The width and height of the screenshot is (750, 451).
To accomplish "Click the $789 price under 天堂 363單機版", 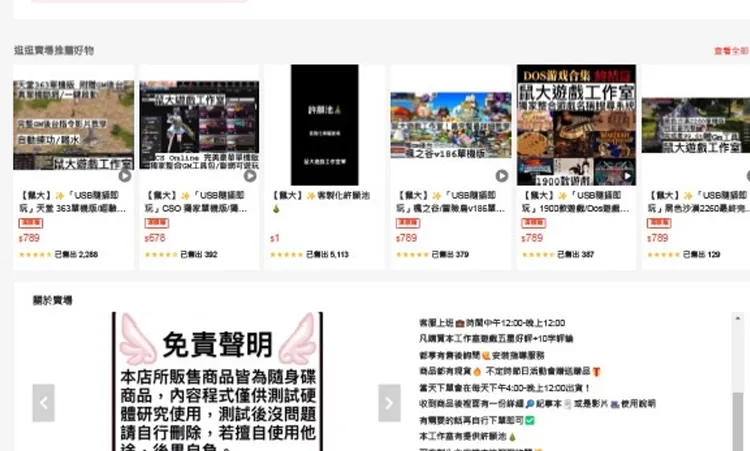I will point(29,238).
